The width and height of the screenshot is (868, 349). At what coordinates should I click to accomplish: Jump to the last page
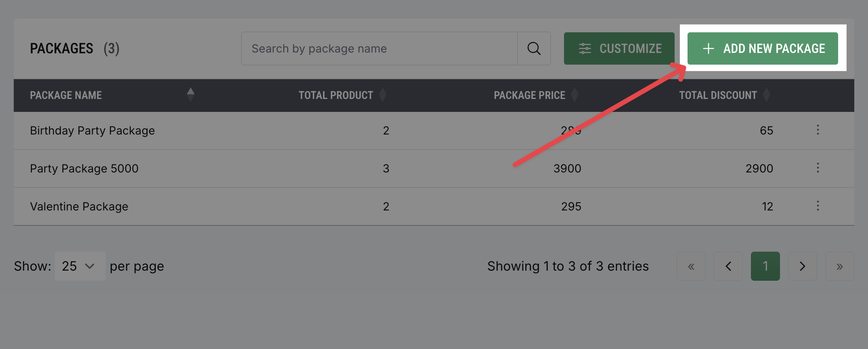click(839, 266)
